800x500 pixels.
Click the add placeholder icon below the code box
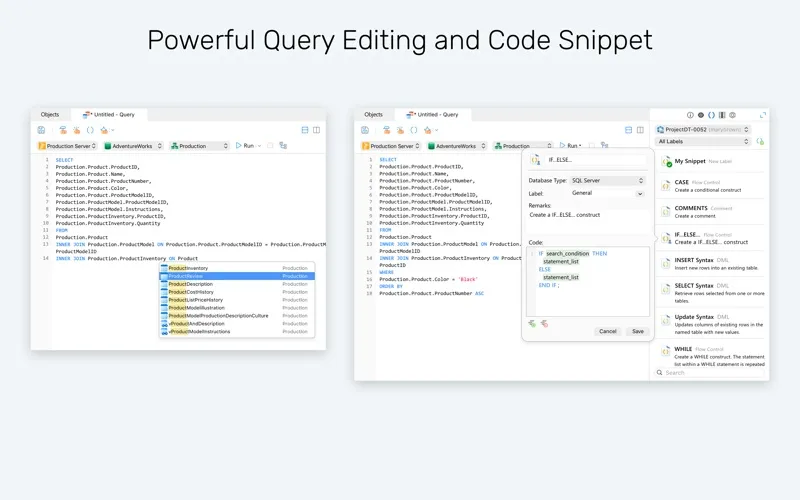(x=532, y=323)
